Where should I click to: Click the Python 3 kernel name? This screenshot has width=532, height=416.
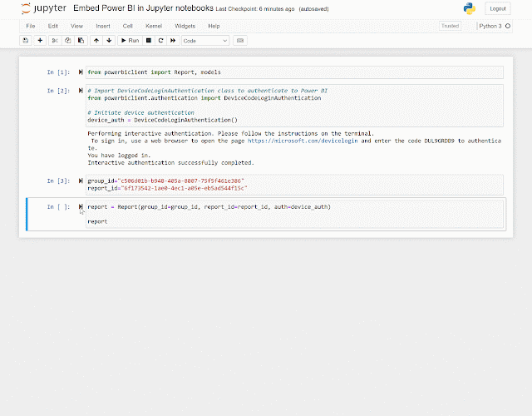490,26
